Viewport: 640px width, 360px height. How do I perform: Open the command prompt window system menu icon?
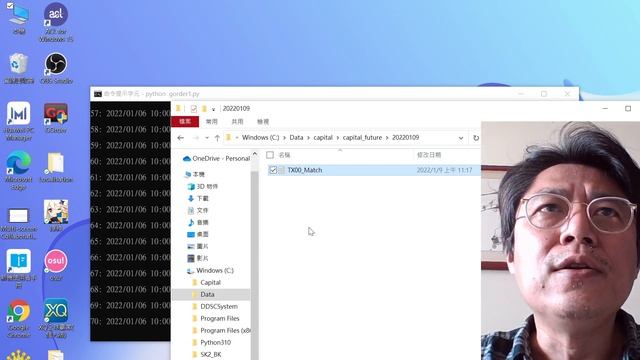(x=98, y=94)
